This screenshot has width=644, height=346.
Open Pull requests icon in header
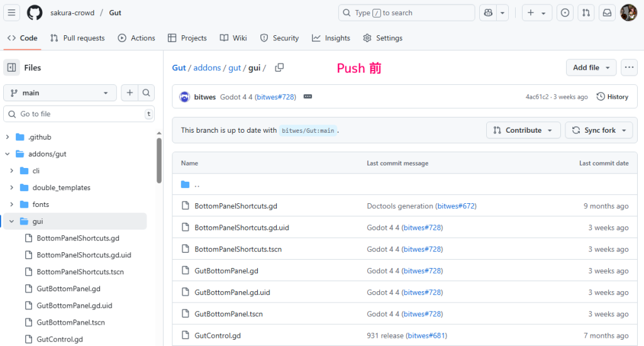586,13
